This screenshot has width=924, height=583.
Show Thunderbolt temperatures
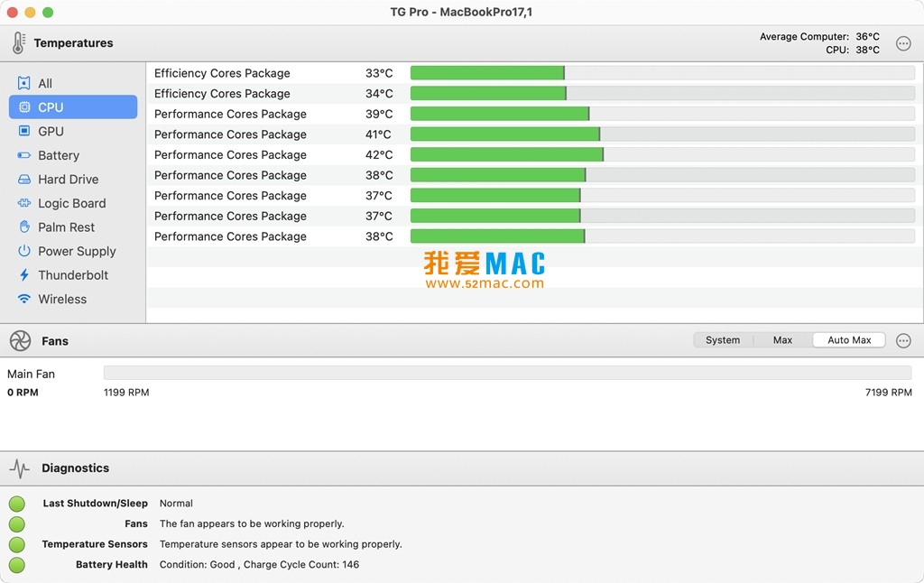tap(73, 275)
